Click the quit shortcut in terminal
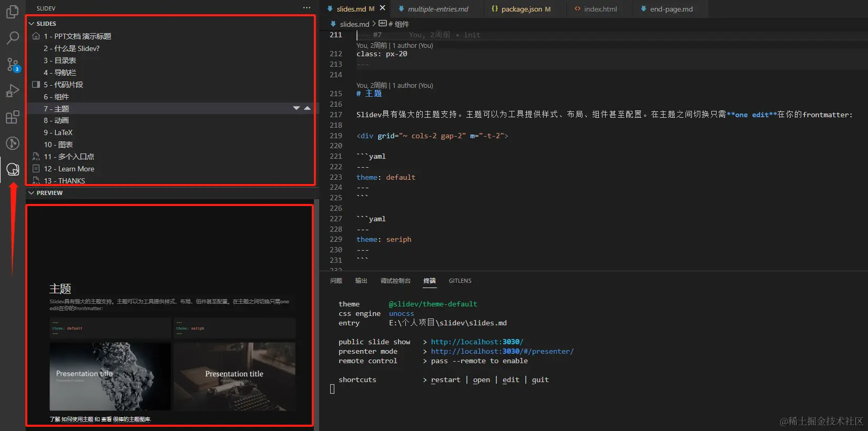This screenshot has width=868, height=431. click(540, 380)
